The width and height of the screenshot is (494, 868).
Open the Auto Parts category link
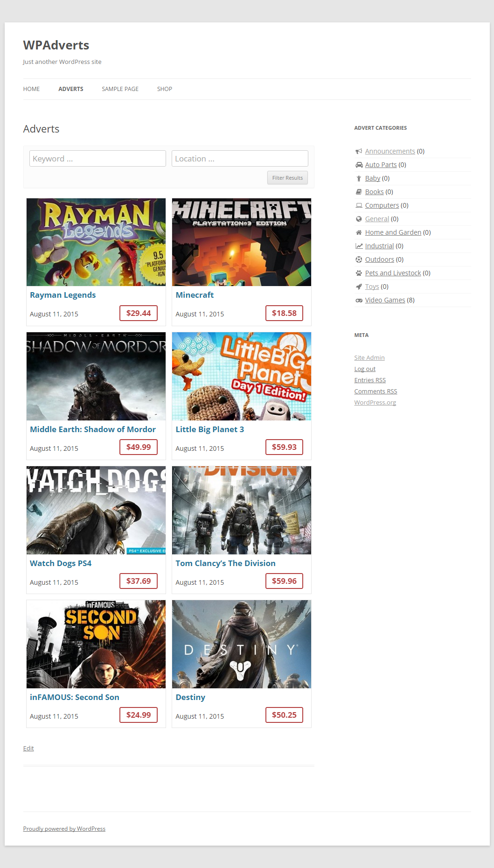381,165
